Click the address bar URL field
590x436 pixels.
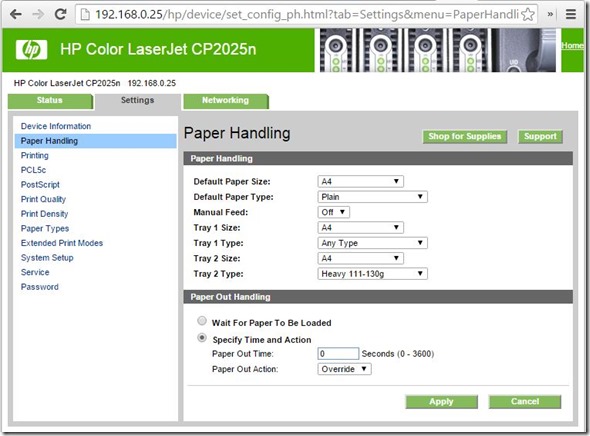(306, 15)
